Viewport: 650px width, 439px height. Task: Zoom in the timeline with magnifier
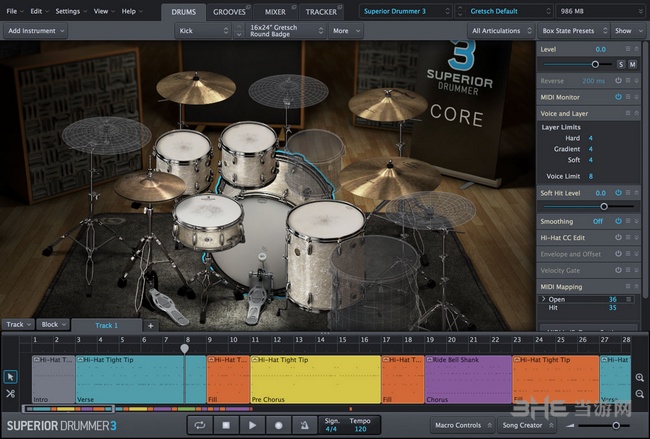pos(640,378)
